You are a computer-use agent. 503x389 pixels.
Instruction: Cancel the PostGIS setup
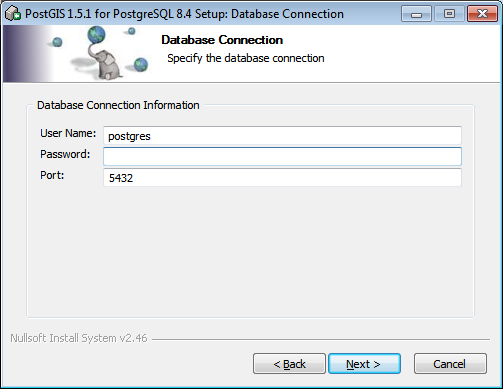coord(450,364)
